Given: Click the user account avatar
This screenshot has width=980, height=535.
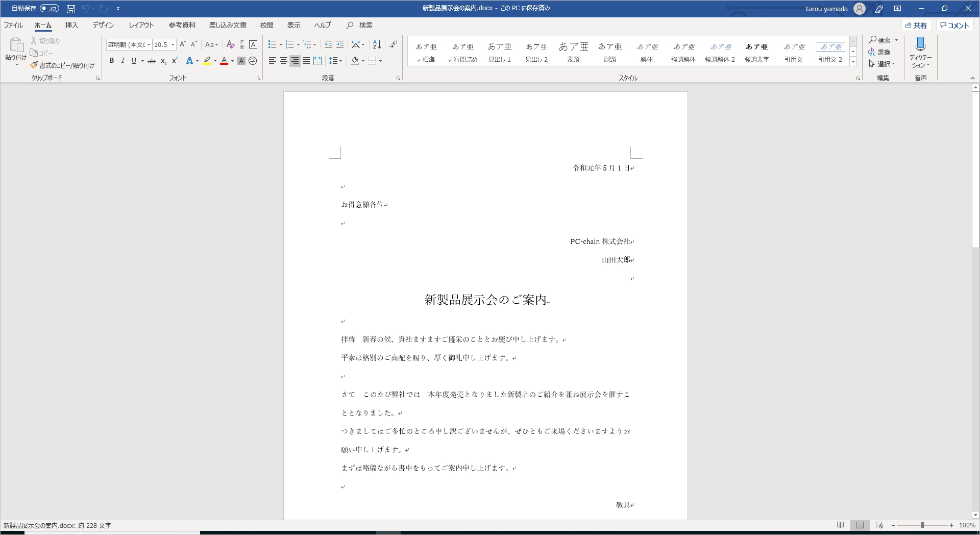Looking at the screenshot, I should [x=860, y=9].
